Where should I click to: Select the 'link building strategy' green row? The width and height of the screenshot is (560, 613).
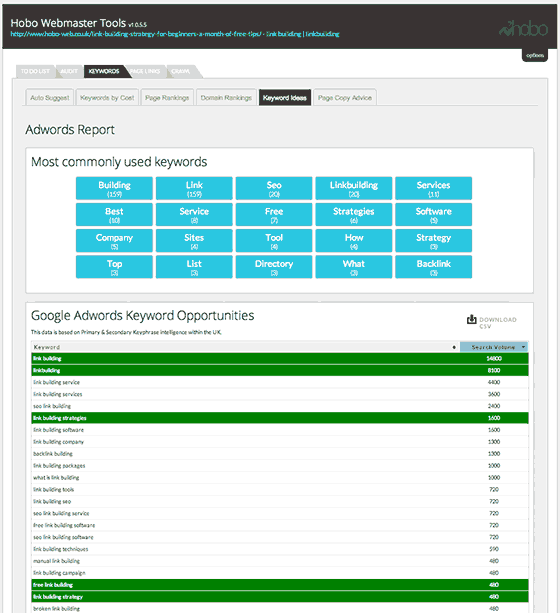click(x=280, y=597)
